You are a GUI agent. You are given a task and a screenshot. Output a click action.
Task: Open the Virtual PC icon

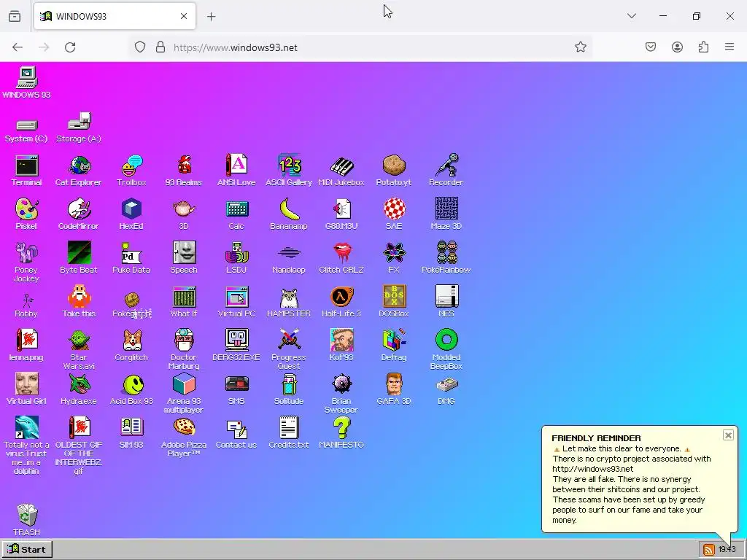pos(237,297)
